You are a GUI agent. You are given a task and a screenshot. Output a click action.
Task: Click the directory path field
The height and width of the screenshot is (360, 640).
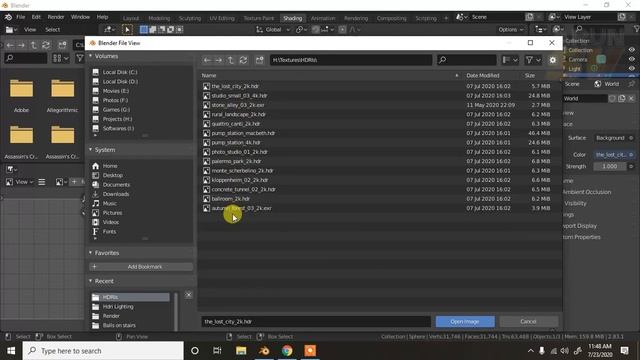351,60
